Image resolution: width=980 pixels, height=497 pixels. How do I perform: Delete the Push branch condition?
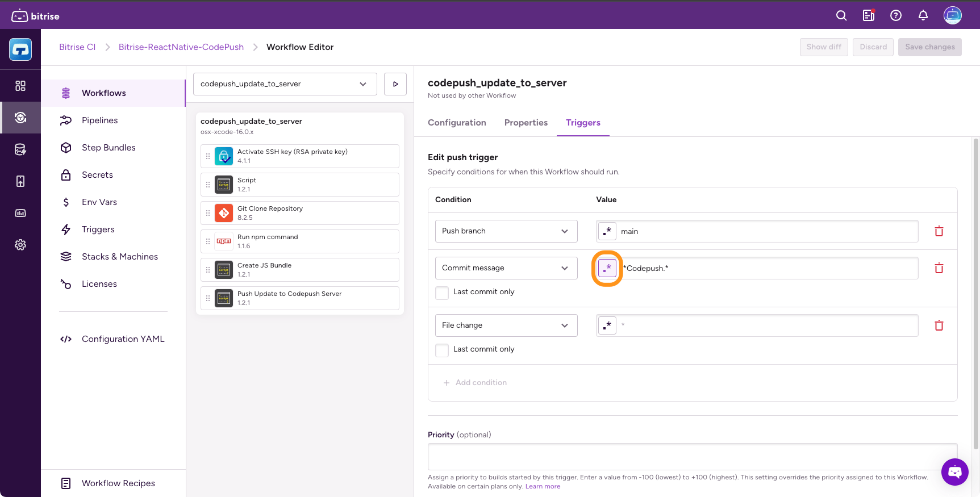click(939, 231)
